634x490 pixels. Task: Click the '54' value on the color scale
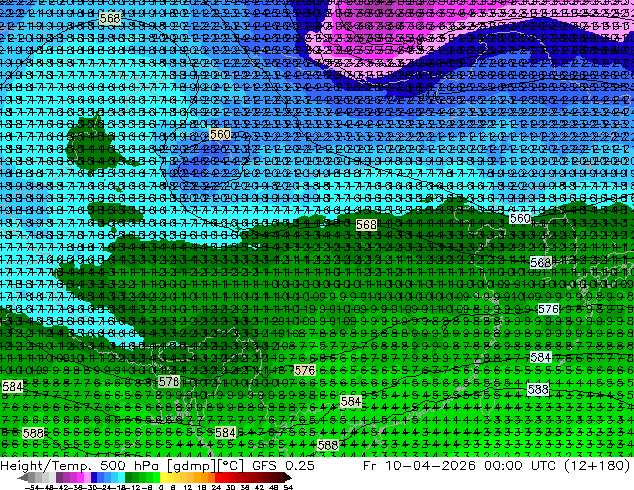(288, 487)
